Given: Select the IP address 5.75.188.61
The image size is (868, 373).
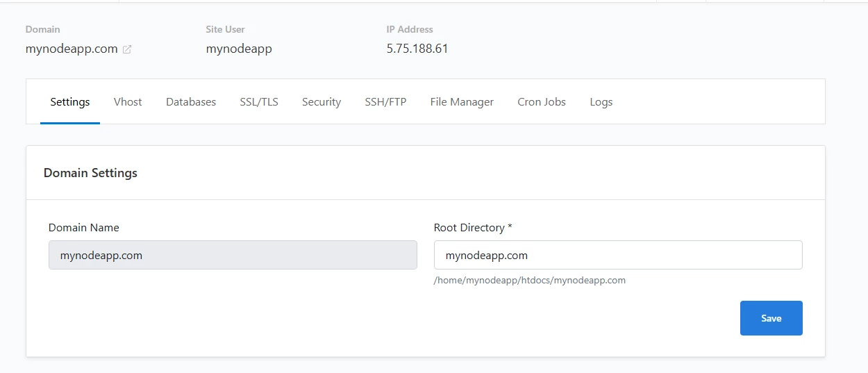Looking at the screenshot, I should click(x=417, y=49).
